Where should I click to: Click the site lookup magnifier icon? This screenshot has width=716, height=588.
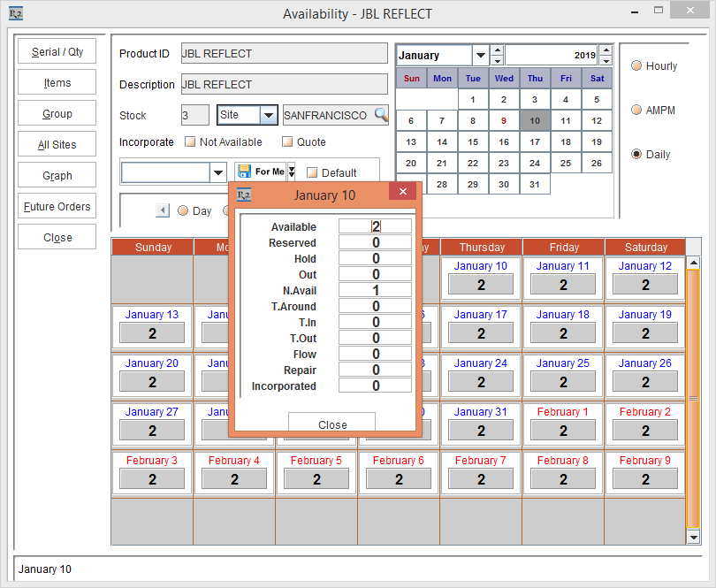[x=381, y=115]
